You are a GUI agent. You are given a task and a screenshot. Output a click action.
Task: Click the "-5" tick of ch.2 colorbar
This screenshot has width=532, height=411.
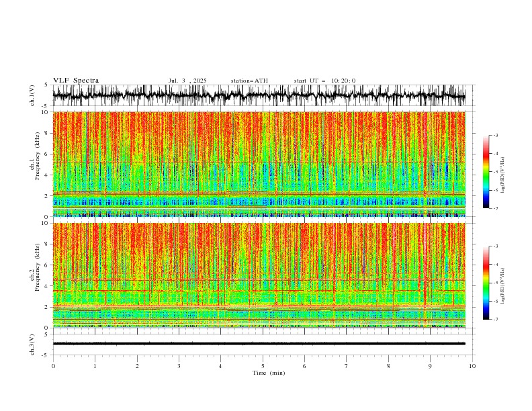496,283
